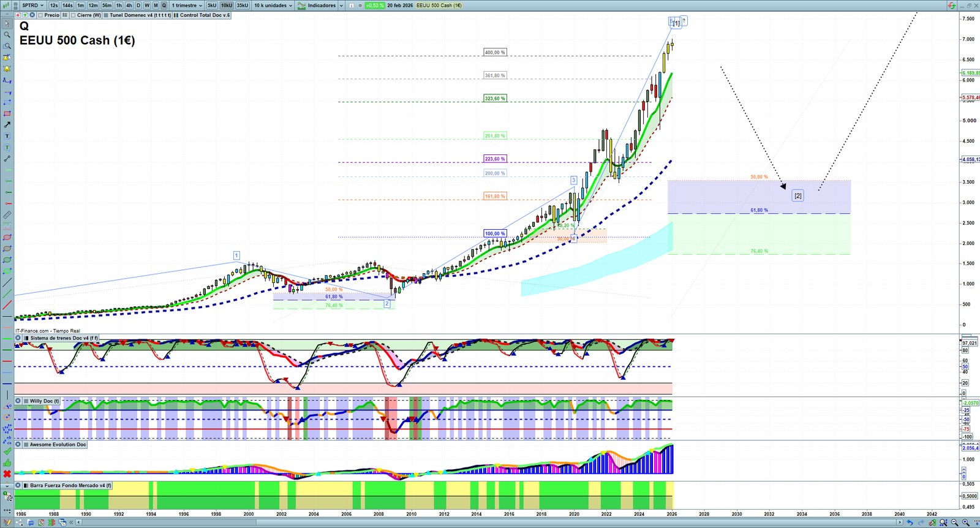The width and height of the screenshot is (980, 528).
Task: Select the red ellipse drawing tool
Action: pyautogui.click(x=7, y=238)
